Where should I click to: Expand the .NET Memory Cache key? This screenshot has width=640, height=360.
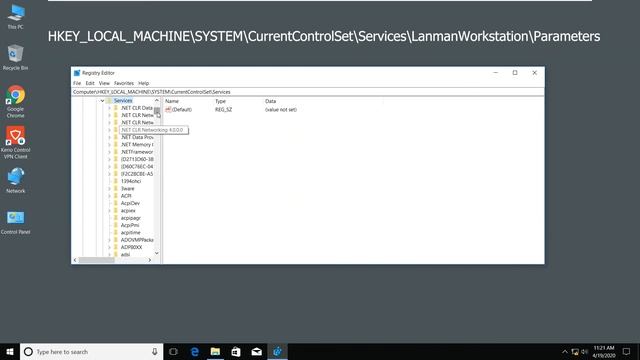[x=109, y=145]
